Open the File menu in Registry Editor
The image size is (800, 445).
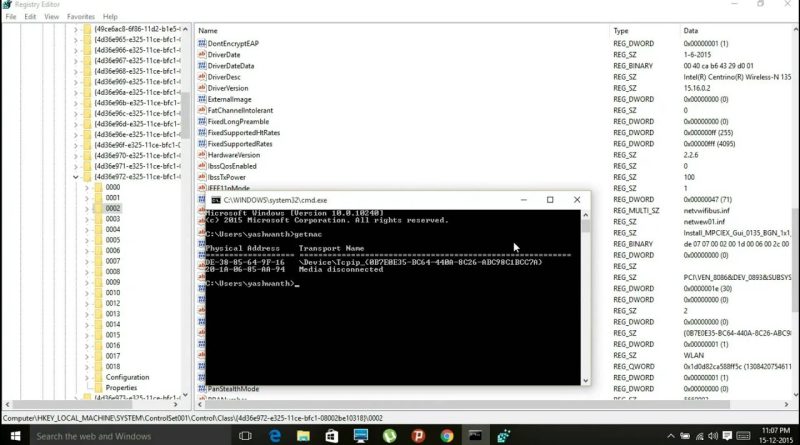click(11, 17)
